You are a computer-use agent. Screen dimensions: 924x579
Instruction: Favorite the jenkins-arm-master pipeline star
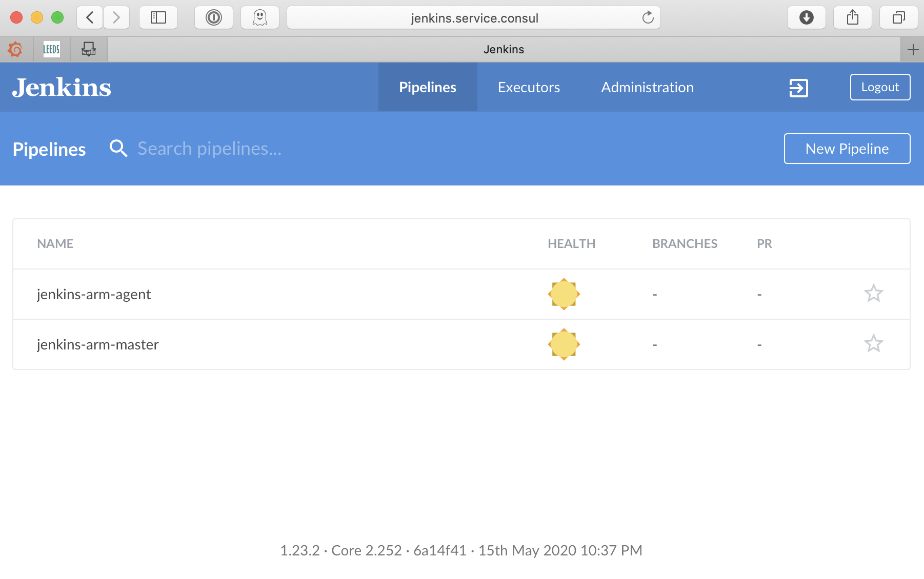click(x=873, y=344)
